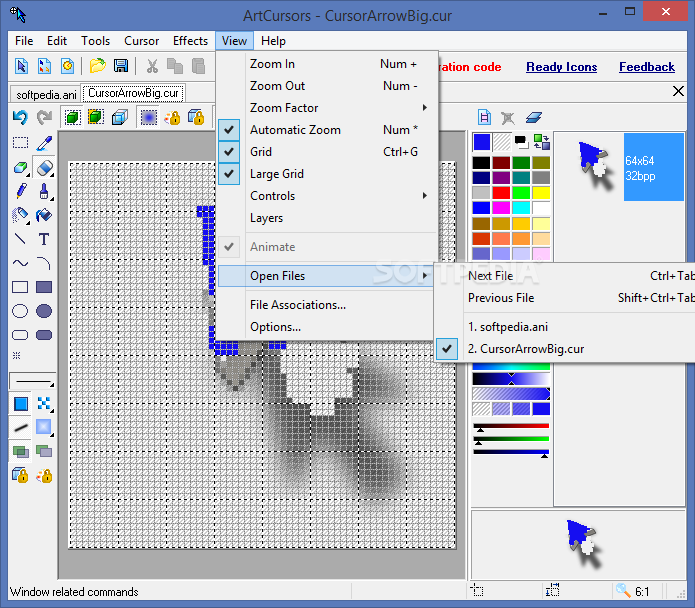Image resolution: width=695 pixels, height=608 pixels.
Task: Select the rectangular selection tool
Action: click(20, 143)
